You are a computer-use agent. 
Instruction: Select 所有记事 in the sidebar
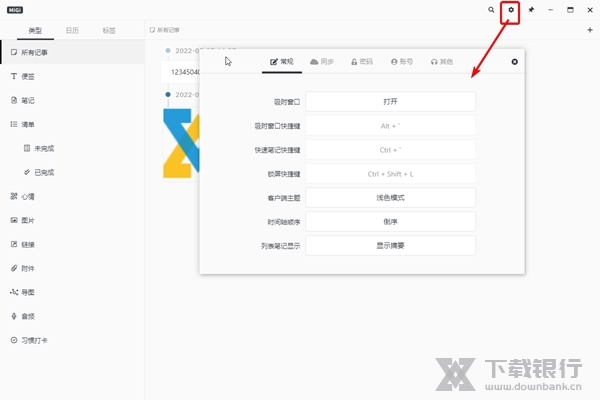pos(72,52)
